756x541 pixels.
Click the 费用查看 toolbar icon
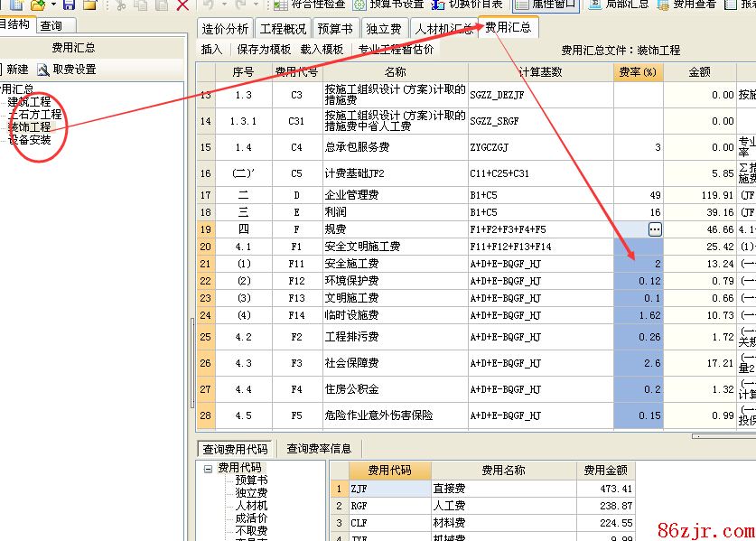click(x=686, y=5)
